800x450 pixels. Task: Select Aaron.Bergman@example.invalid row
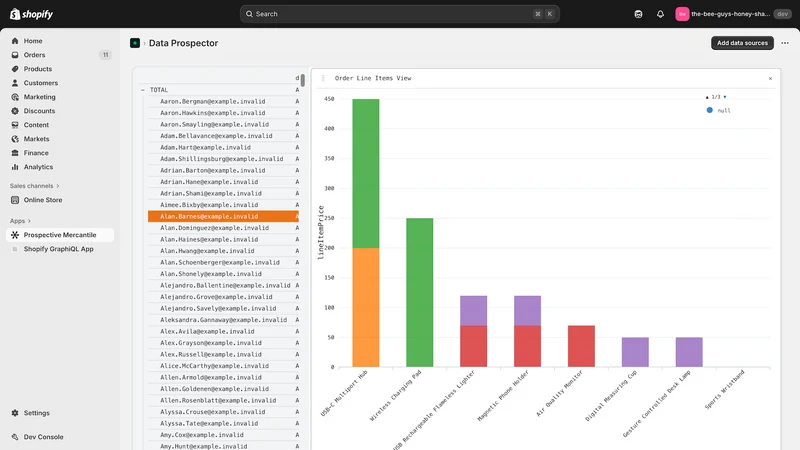point(223,102)
